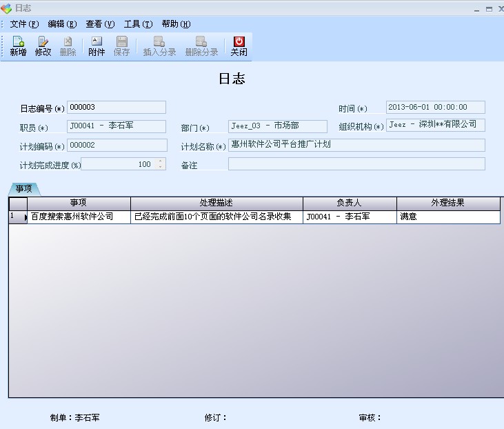Image resolution: width=504 pixels, height=429 pixels.
Task: Open the 文件(F) menu
Action: [x=24, y=24]
